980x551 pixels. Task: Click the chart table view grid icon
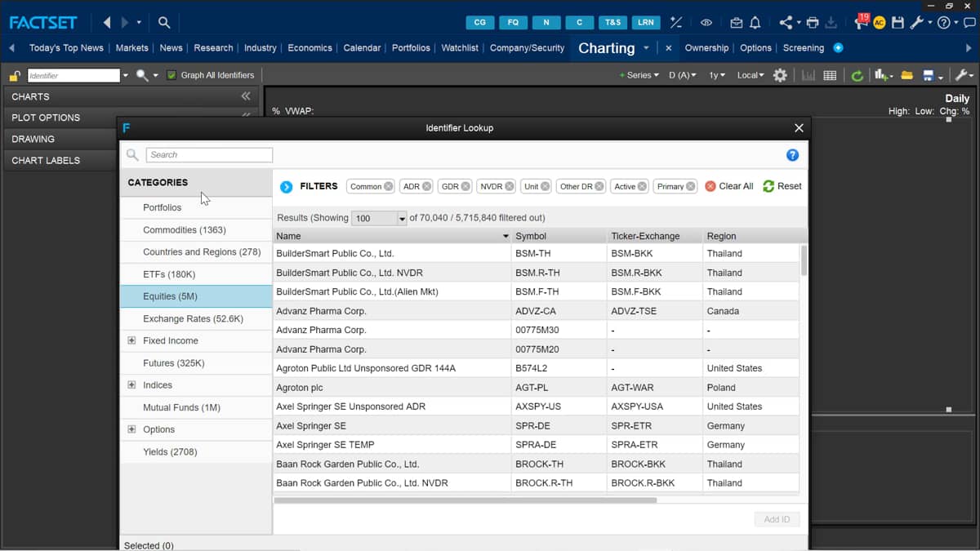pyautogui.click(x=830, y=75)
